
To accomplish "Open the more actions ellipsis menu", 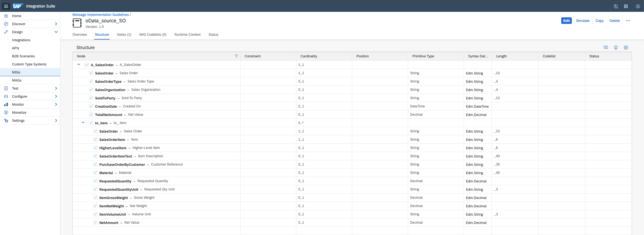I will point(628,21).
